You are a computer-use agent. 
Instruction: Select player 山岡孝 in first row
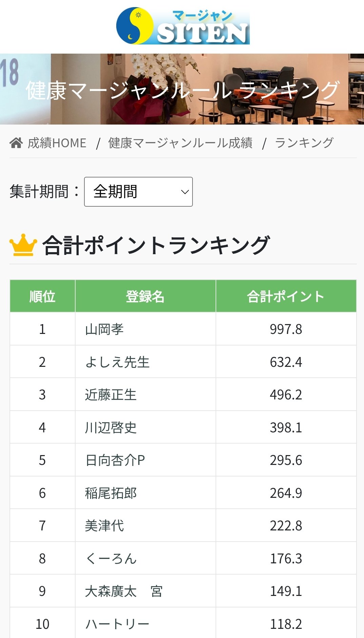pyautogui.click(x=104, y=329)
